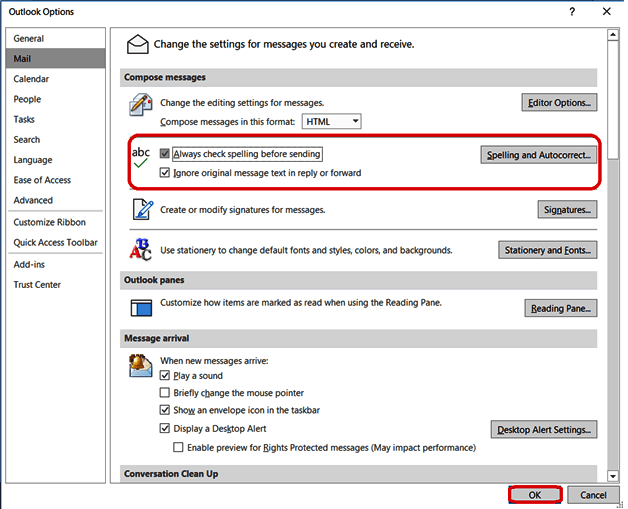Click the bell message arrival icon
628x509 pixels.
click(140, 365)
